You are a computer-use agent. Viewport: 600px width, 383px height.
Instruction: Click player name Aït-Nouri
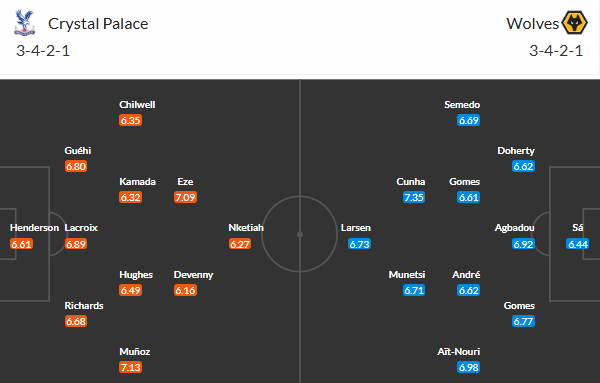[x=458, y=352]
